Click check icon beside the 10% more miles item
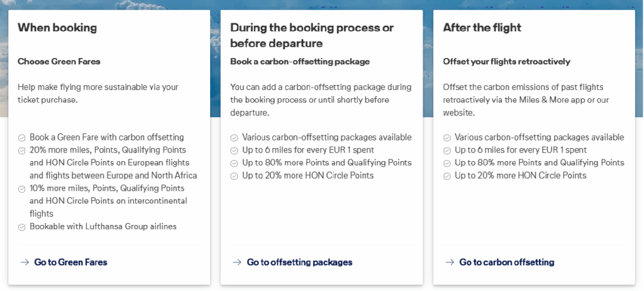Screen dimensions: 644x291 click(x=22, y=189)
